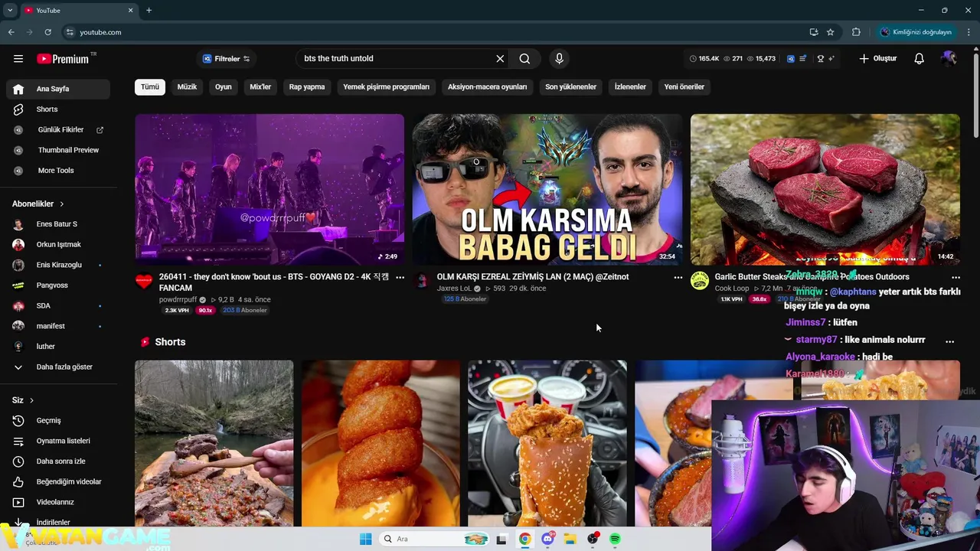The height and width of the screenshot is (551, 980).
Task: Expand Daha fazla göster in subscriptions
Action: 58,367
